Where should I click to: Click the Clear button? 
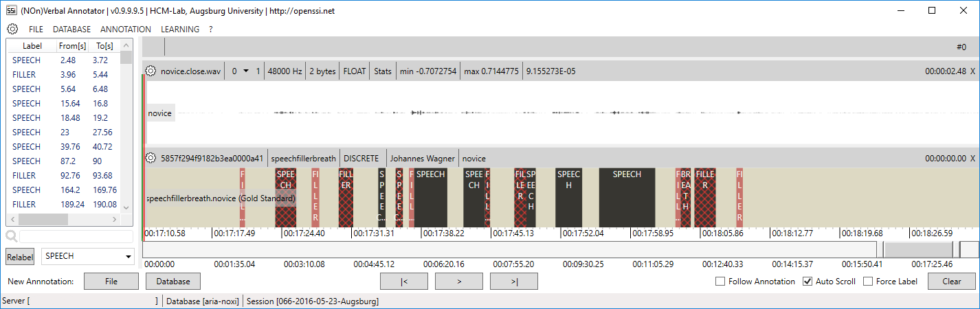[951, 282]
